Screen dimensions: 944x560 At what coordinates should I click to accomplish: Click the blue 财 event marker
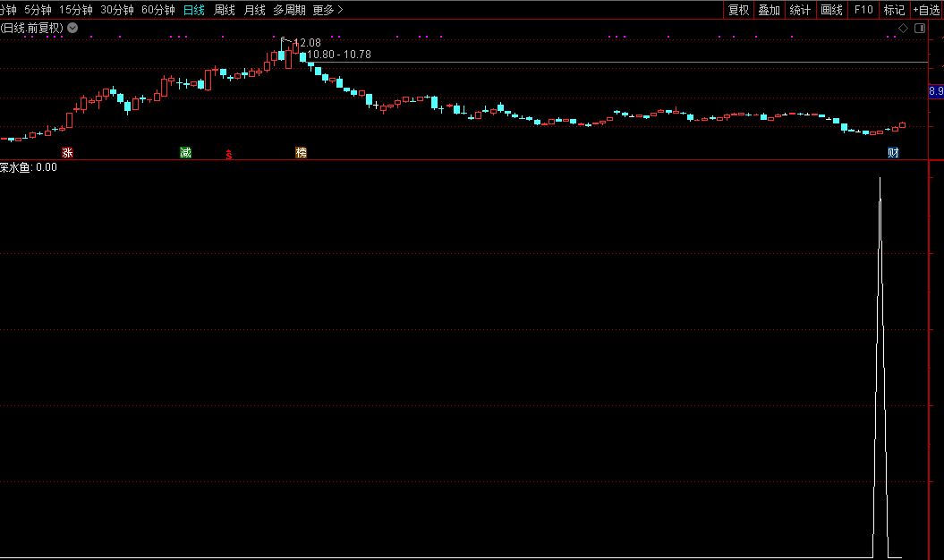coord(893,153)
